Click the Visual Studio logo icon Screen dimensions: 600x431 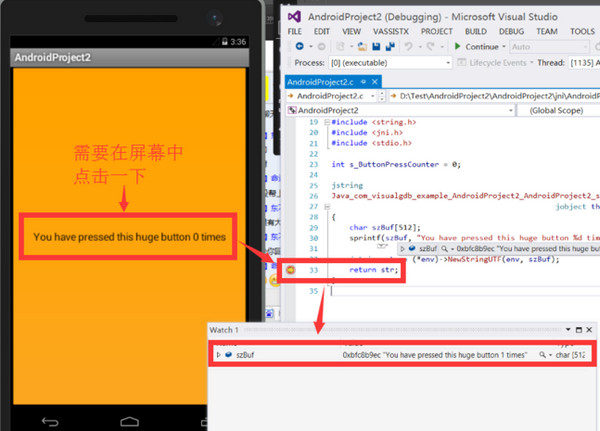tap(294, 16)
